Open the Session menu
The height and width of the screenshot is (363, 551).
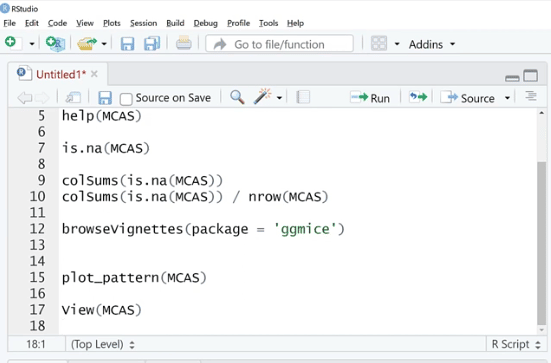tap(143, 23)
